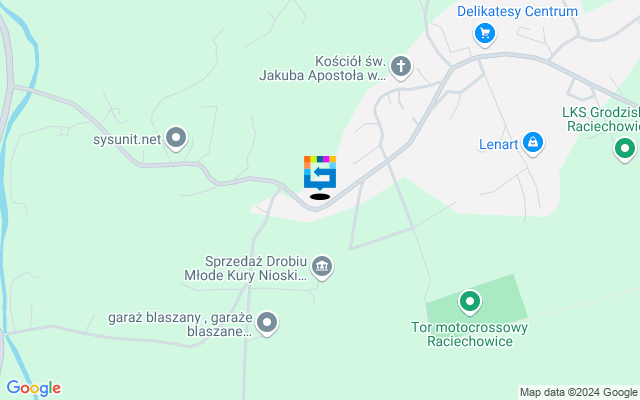Select the LKS Grodzisko green marker
The height and width of the screenshot is (400, 640).
pos(624,149)
